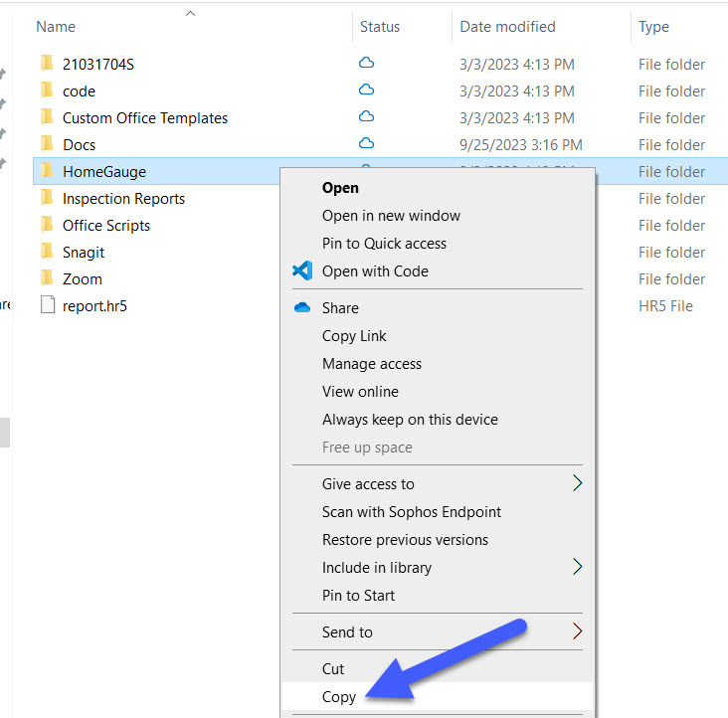Click cloud status icon for Custom Office Templates
This screenshot has width=728, height=718.
click(366, 116)
